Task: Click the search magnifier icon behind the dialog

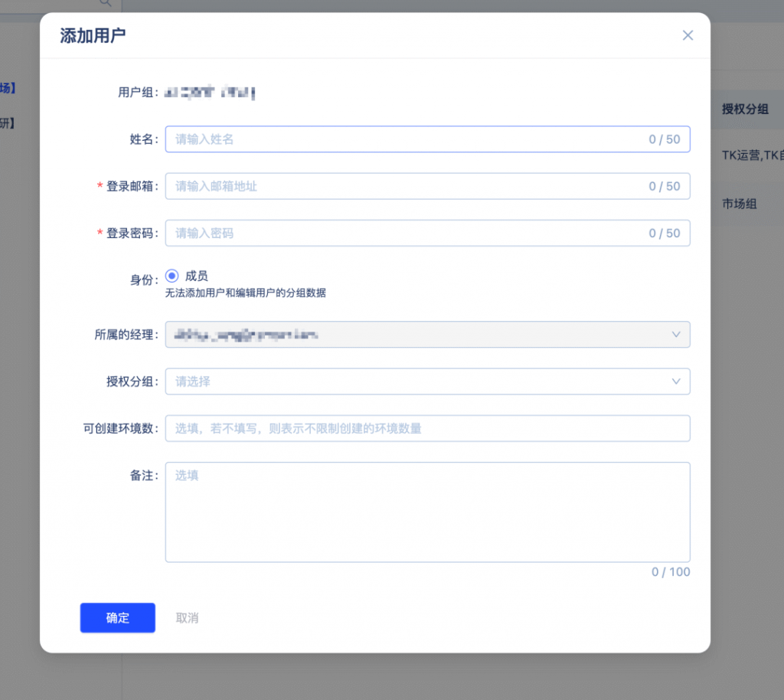Action: click(106, 3)
